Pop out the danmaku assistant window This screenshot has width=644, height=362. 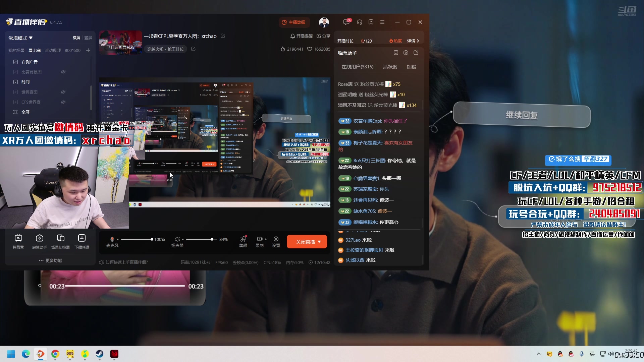[x=416, y=53]
